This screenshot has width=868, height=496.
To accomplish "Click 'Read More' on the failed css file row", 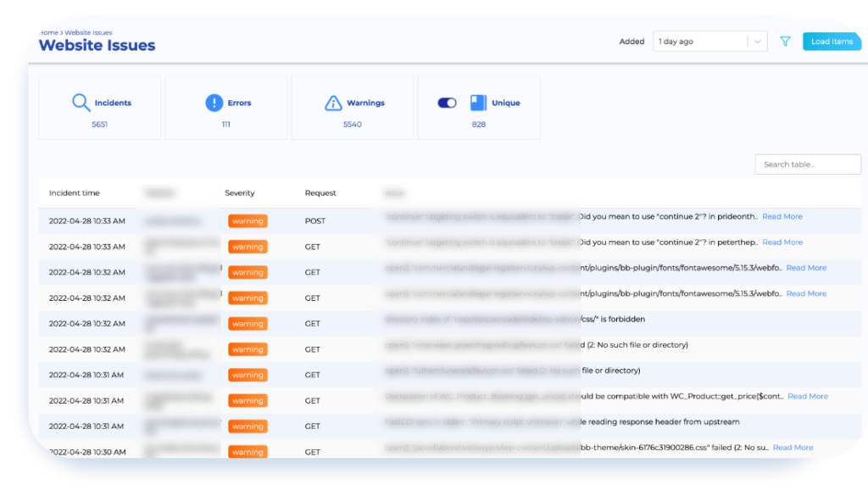I will (x=793, y=447).
